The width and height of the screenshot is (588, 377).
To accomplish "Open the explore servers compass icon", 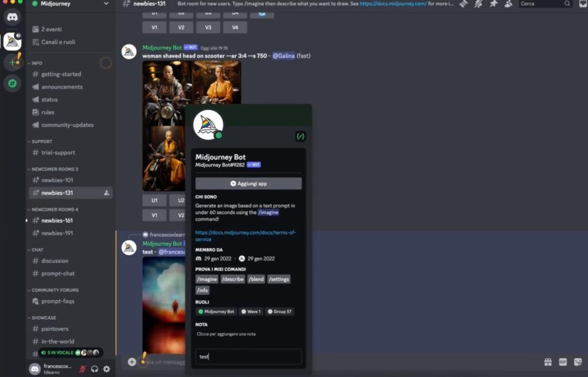I will pos(13,83).
